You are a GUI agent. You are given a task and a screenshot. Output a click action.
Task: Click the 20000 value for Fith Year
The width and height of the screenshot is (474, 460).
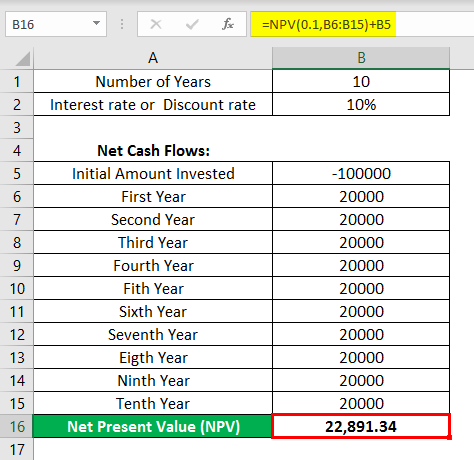(361, 288)
